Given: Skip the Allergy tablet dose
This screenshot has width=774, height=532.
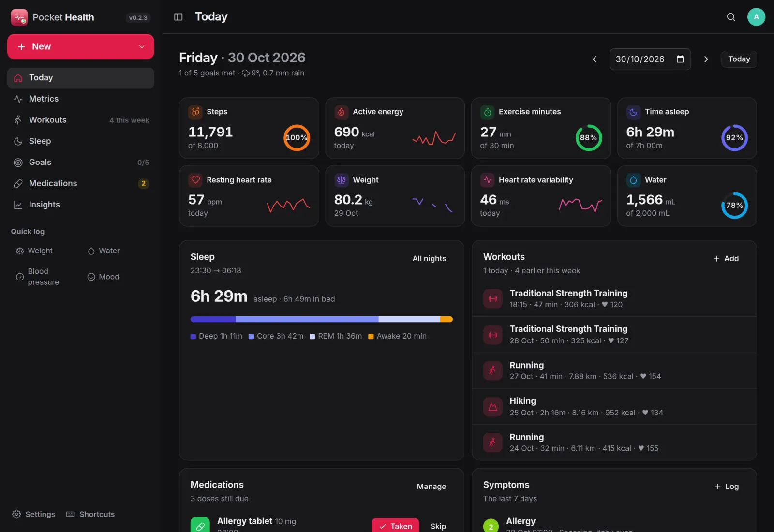Looking at the screenshot, I should pos(438,526).
